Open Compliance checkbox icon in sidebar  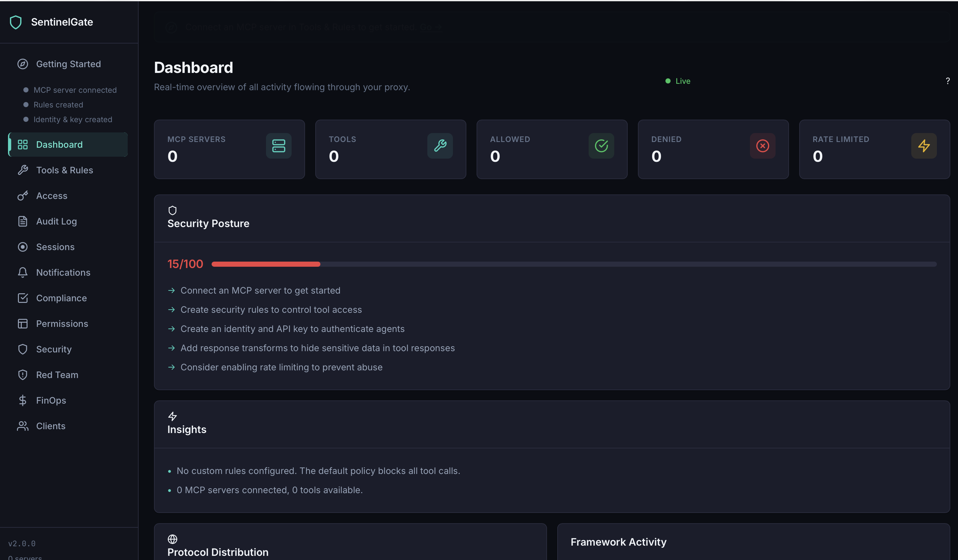(x=23, y=298)
